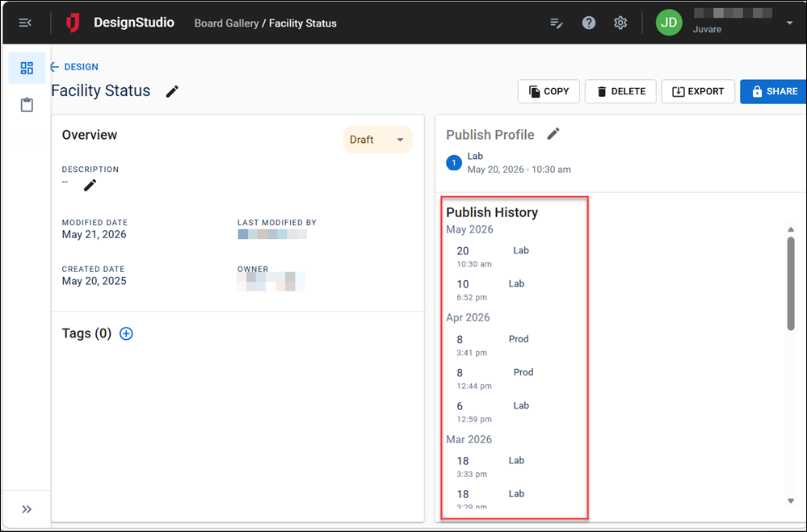The width and height of the screenshot is (807, 532).
Task: Select Apr 8 3:41 pm Prod entry
Action: (x=493, y=346)
